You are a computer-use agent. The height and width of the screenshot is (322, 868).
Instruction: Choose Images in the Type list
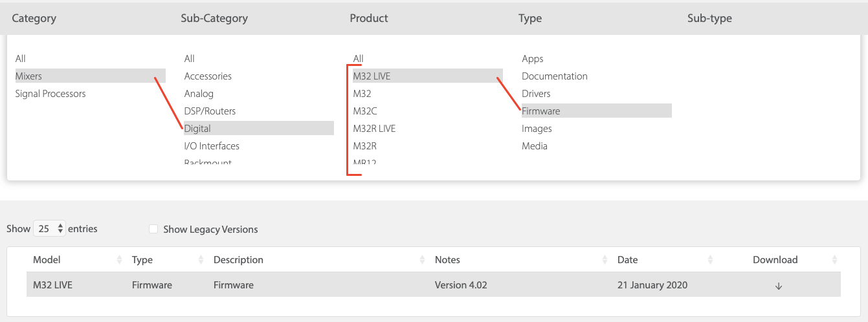click(537, 129)
